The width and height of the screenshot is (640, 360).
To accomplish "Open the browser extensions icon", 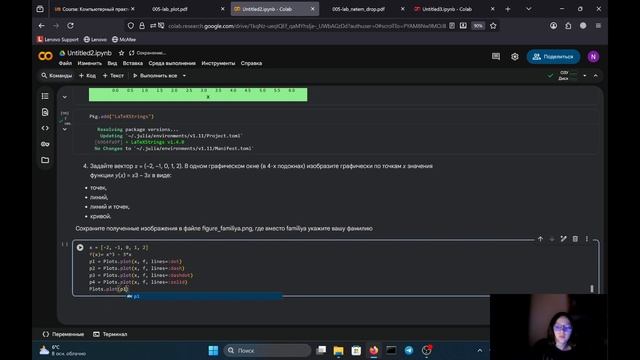I will tap(568, 26).
